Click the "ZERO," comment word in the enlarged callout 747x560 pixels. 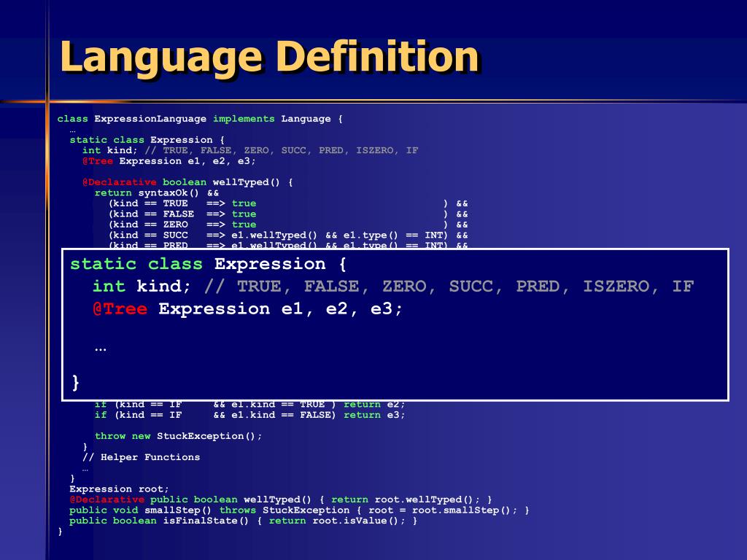tap(409, 286)
